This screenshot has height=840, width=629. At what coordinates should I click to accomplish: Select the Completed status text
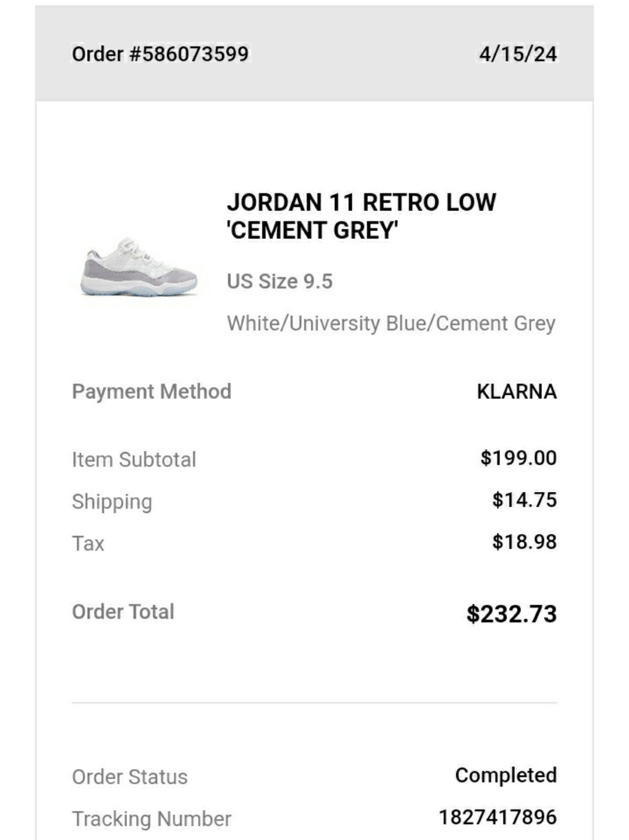[506, 775]
